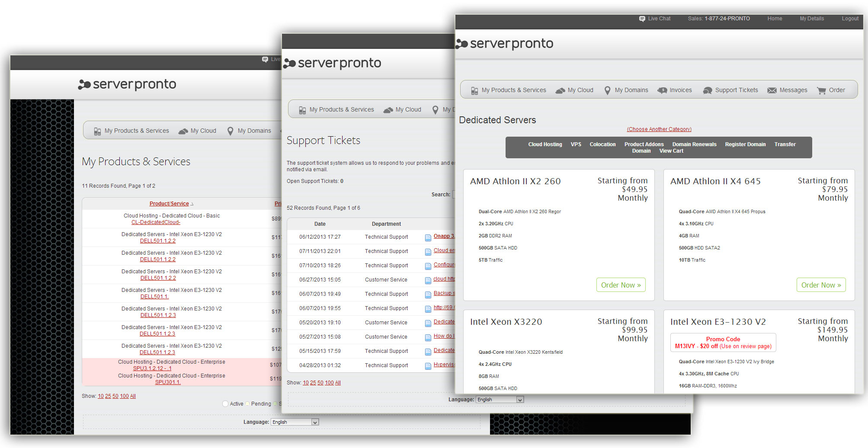Click the My Cloud icon in Support Tickets window
The image size is (868, 448).
click(x=388, y=110)
